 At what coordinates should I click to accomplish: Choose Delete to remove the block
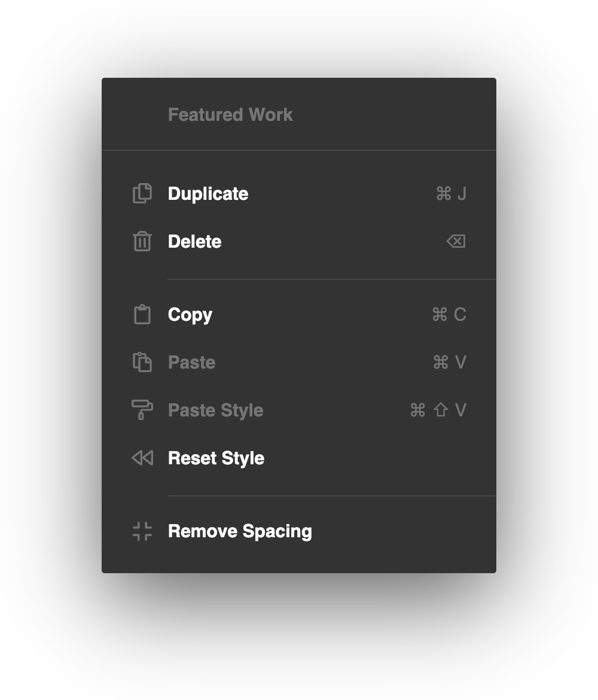(194, 241)
